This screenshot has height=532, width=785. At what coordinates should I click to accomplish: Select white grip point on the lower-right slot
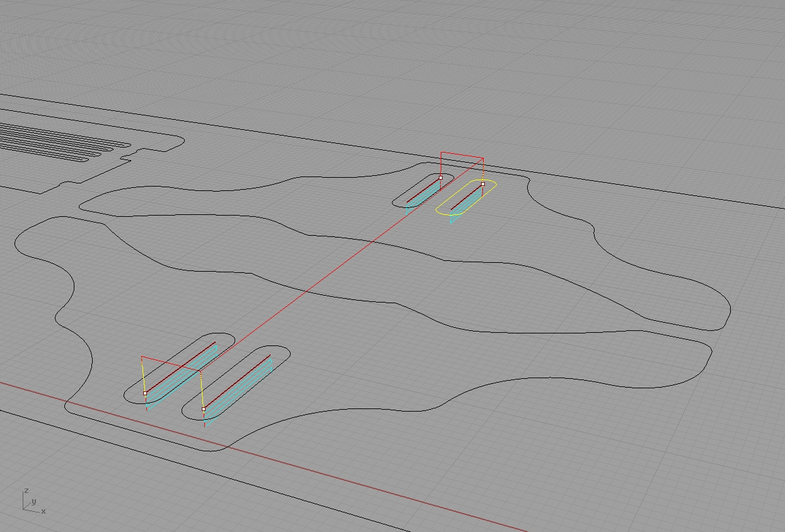tap(204, 409)
